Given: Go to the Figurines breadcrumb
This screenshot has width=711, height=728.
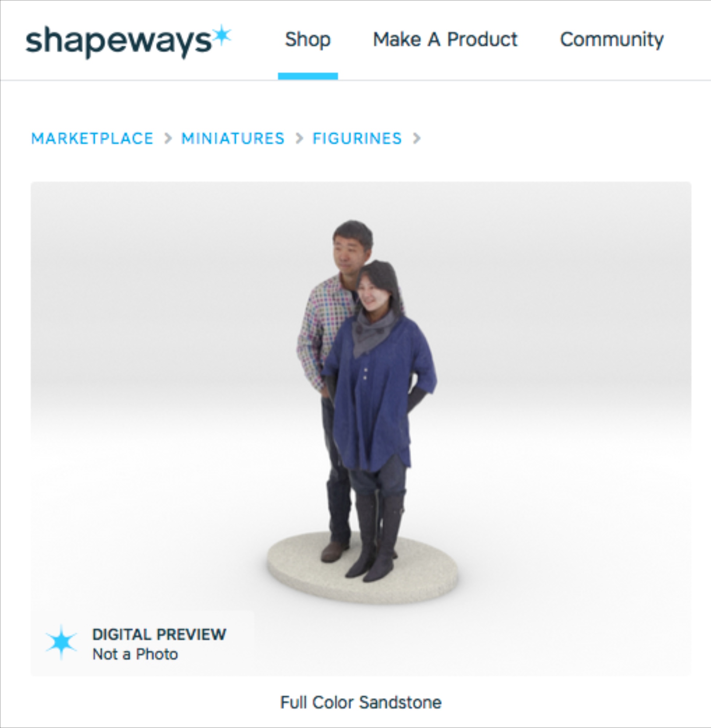Looking at the screenshot, I should point(357,139).
